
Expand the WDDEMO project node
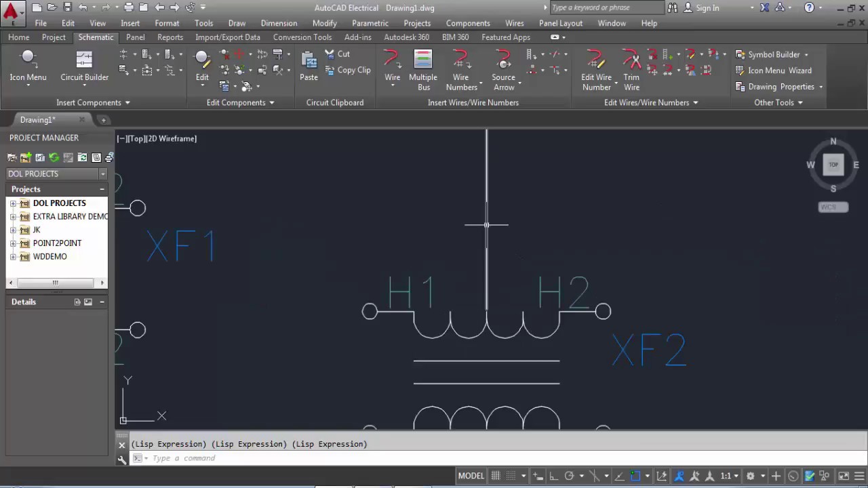click(13, 256)
